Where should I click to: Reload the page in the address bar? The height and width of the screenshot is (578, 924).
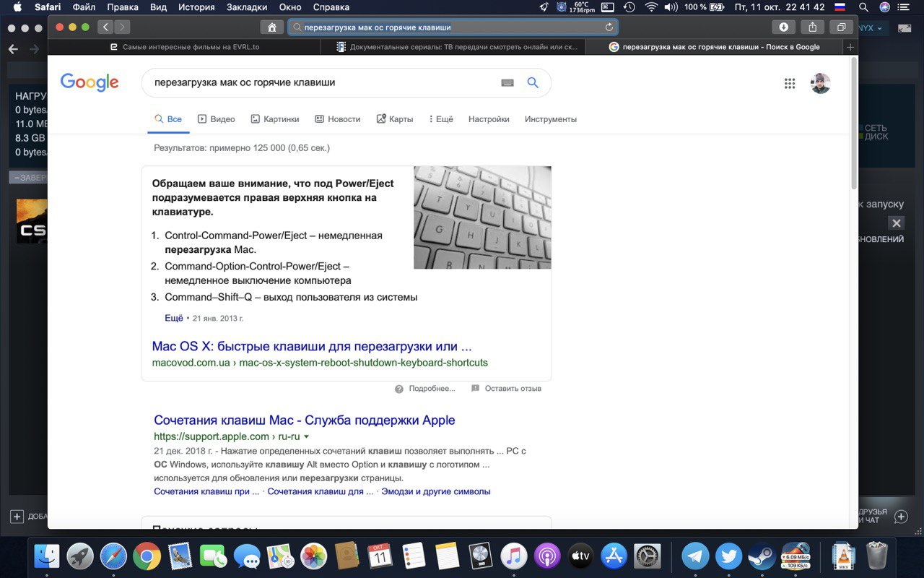coord(609,27)
